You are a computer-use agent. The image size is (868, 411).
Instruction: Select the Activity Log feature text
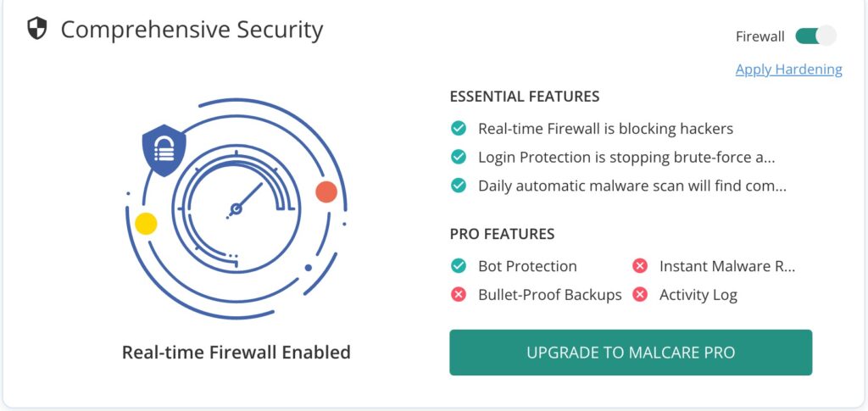pyautogui.click(x=698, y=295)
